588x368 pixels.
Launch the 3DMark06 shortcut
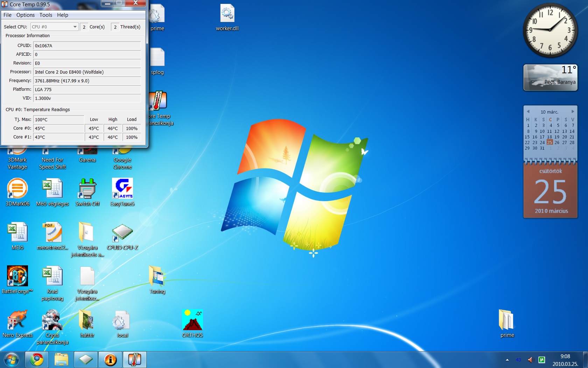(x=17, y=192)
